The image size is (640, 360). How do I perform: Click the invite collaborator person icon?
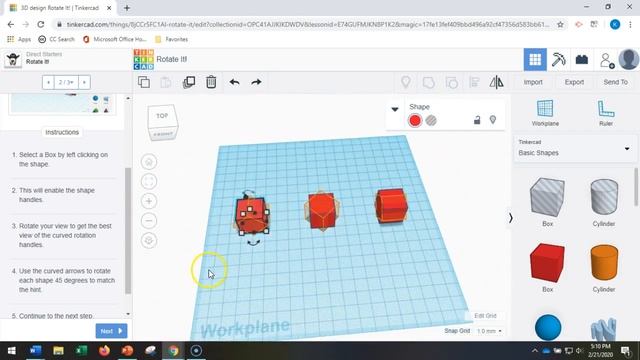[x=607, y=60]
